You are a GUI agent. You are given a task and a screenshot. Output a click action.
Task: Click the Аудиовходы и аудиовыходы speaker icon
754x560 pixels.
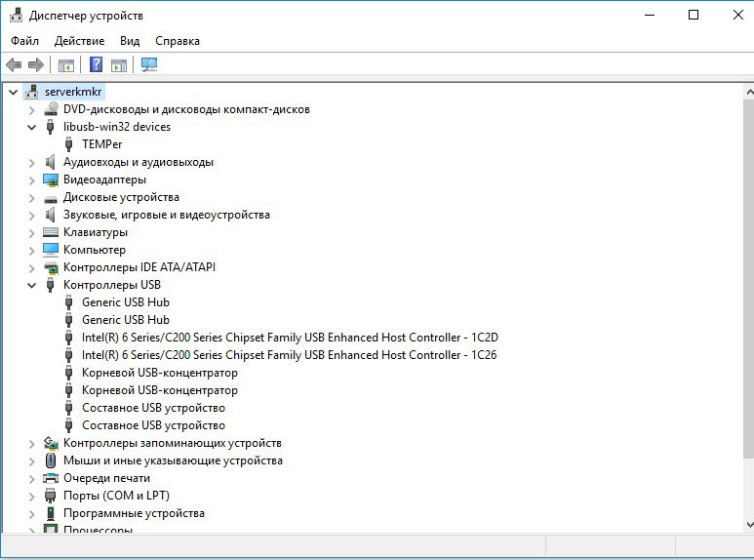click(50, 162)
